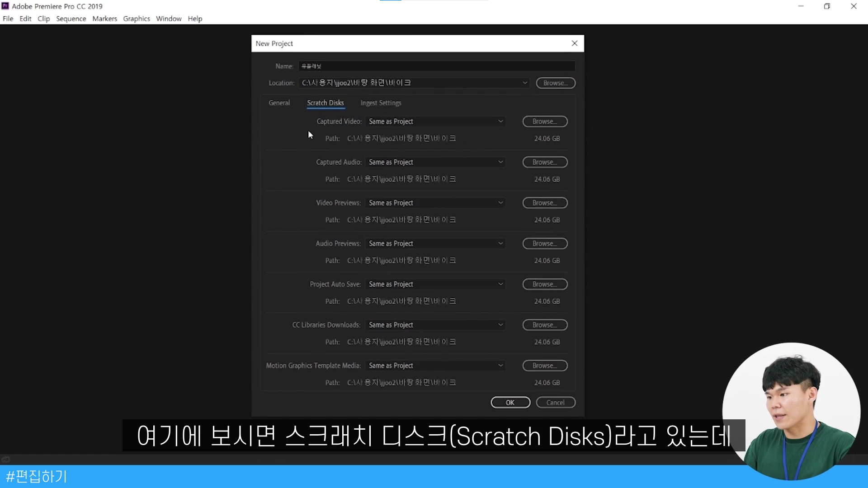Click the Creative Cloud icon in the status bar
Image resolution: width=868 pixels, height=488 pixels.
[x=5, y=460]
